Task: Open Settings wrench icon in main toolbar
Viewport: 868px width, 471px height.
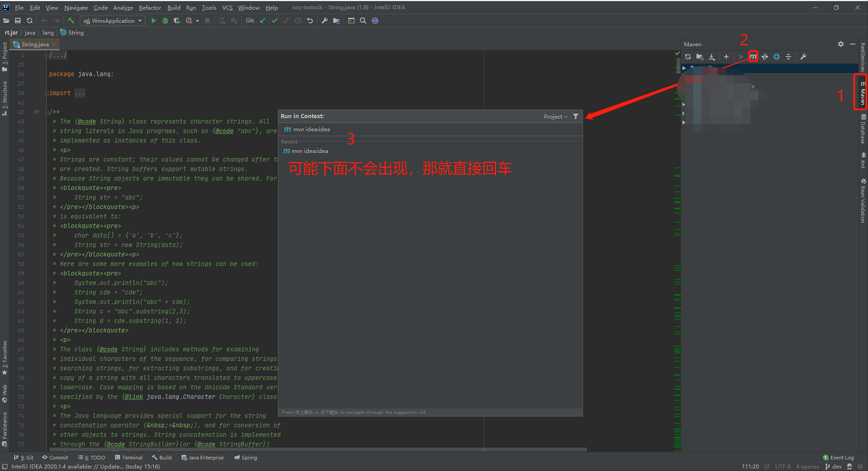Action: pyautogui.click(x=325, y=21)
